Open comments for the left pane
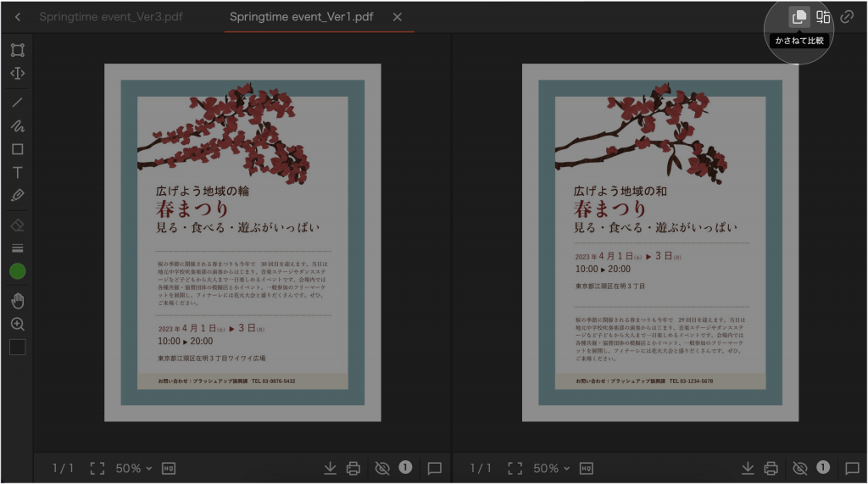 point(435,469)
